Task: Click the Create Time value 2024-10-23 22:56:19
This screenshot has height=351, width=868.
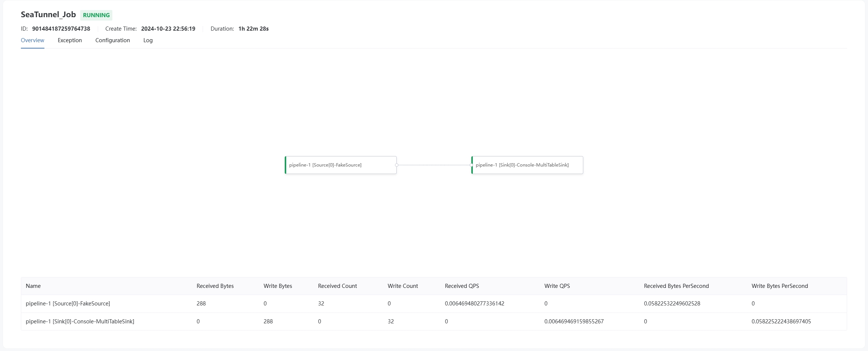Action: 168,29
